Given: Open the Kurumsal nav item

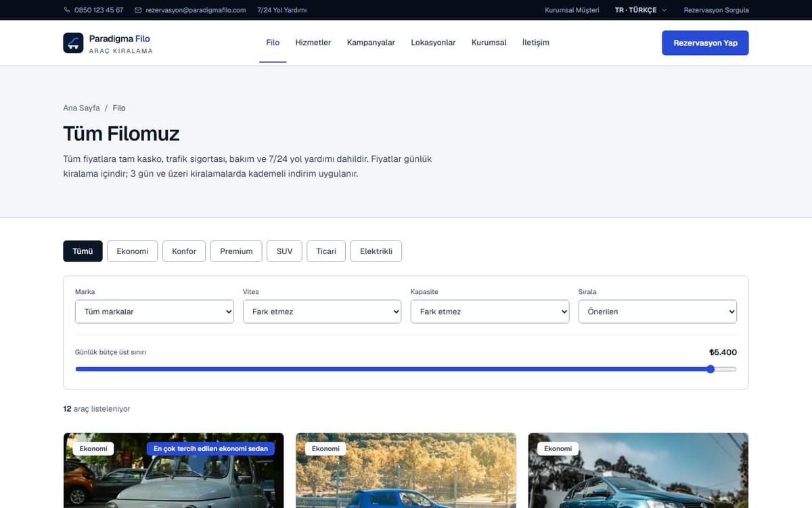Looking at the screenshot, I should [x=489, y=43].
